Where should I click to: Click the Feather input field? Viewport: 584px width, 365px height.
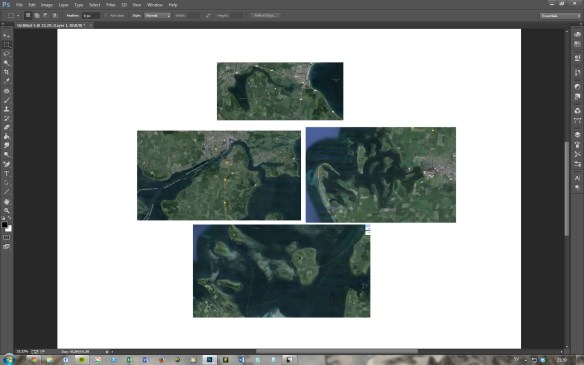click(x=91, y=16)
